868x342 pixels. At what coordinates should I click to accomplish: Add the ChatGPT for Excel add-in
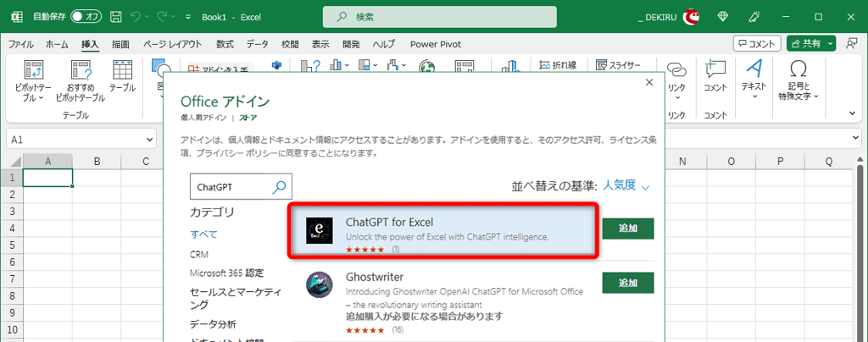pyautogui.click(x=628, y=229)
